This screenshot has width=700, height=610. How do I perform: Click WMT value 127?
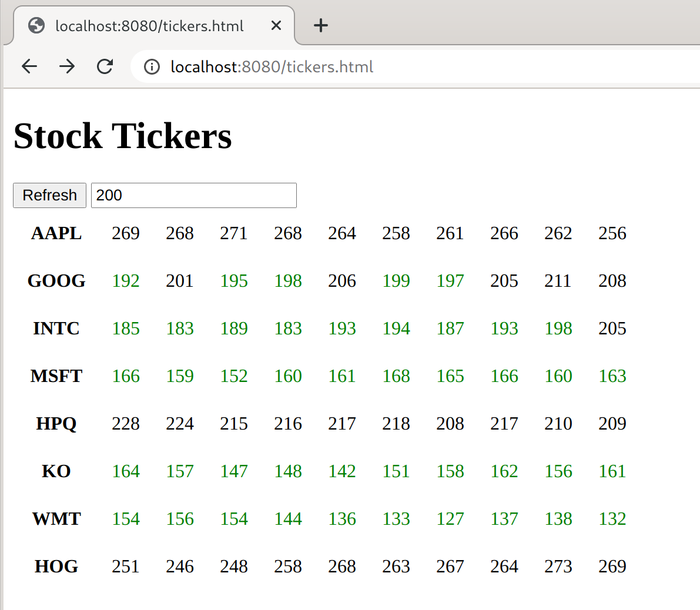click(x=450, y=518)
